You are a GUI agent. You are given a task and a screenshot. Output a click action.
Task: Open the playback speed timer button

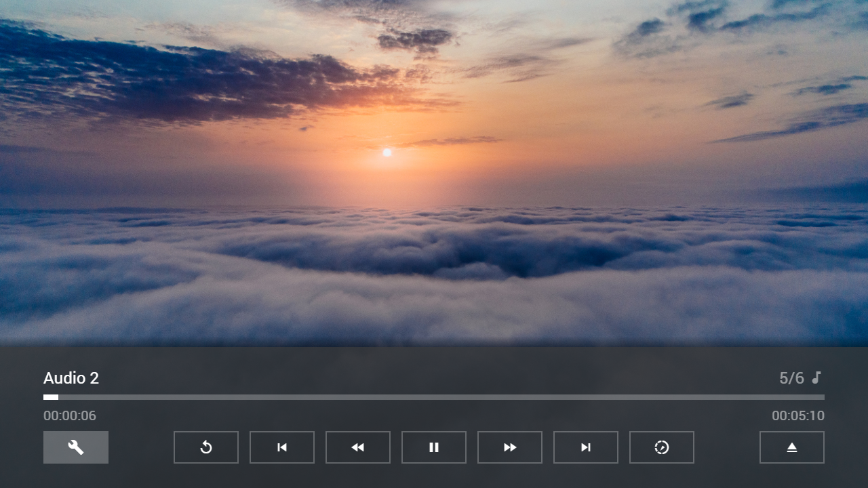tap(662, 447)
